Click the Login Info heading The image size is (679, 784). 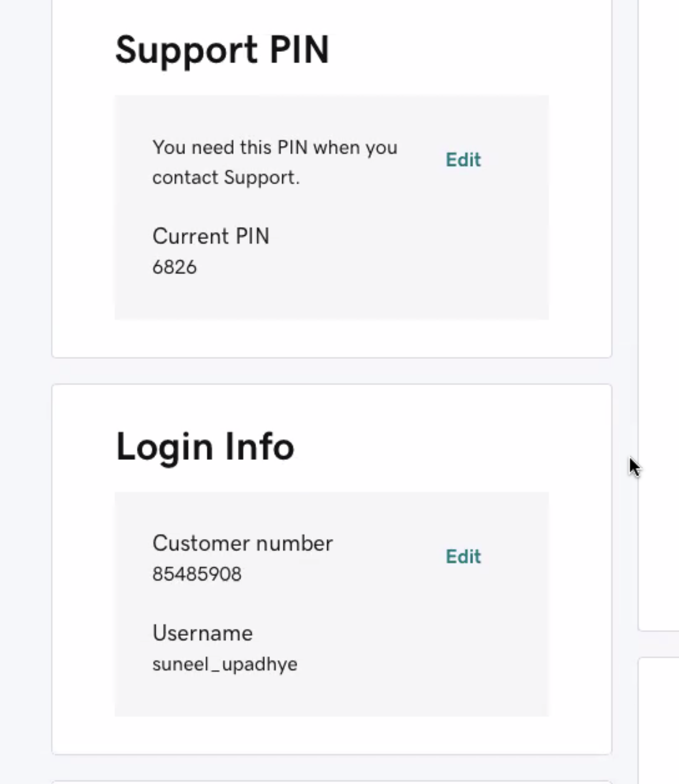(x=205, y=447)
